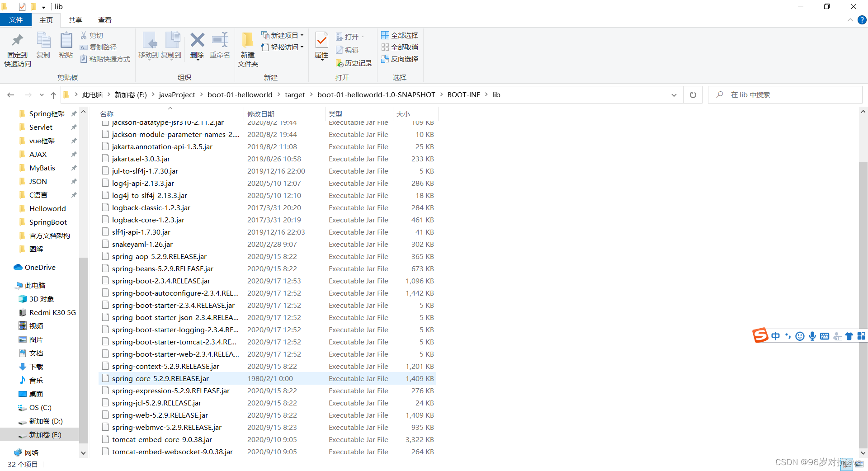This screenshot has width=868, height=471.
Task: Sort by Name column header
Action: tap(171, 114)
